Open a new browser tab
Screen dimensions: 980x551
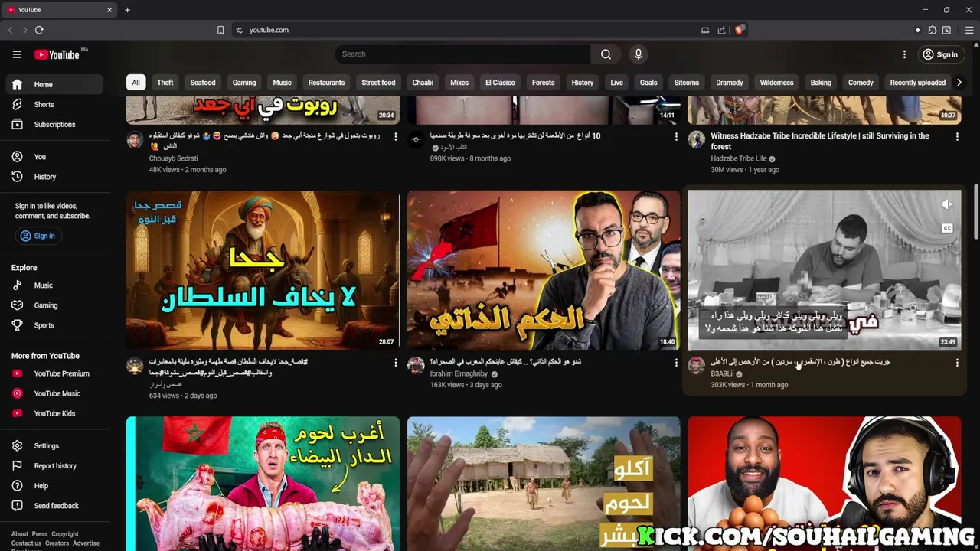127,10
